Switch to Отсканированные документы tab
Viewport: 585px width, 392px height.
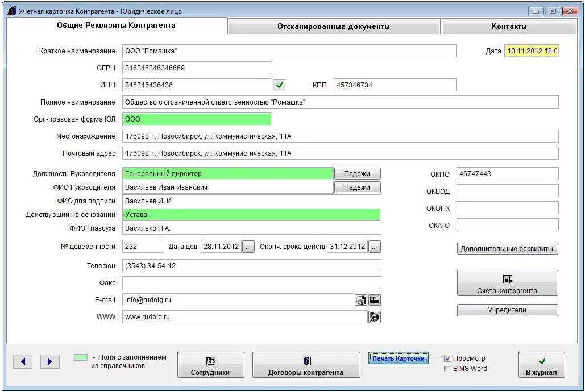(334, 27)
